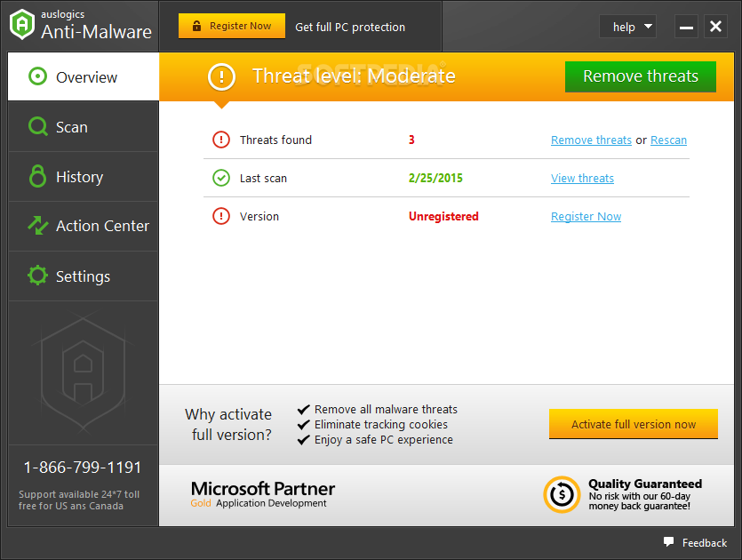Click the Get full PC protection text
The height and width of the screenshot is (560, 742).
[350, 27]
